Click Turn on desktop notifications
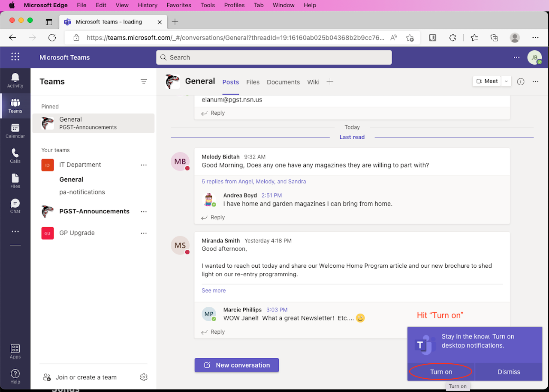Viewport: 549px width, 392px height. tap(441, 372)
